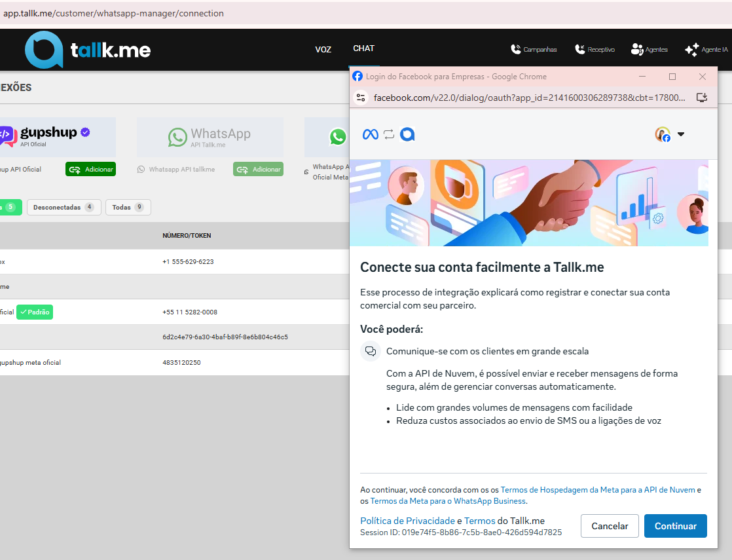Click the tallk.me logo in header

(x=88, y=50)
